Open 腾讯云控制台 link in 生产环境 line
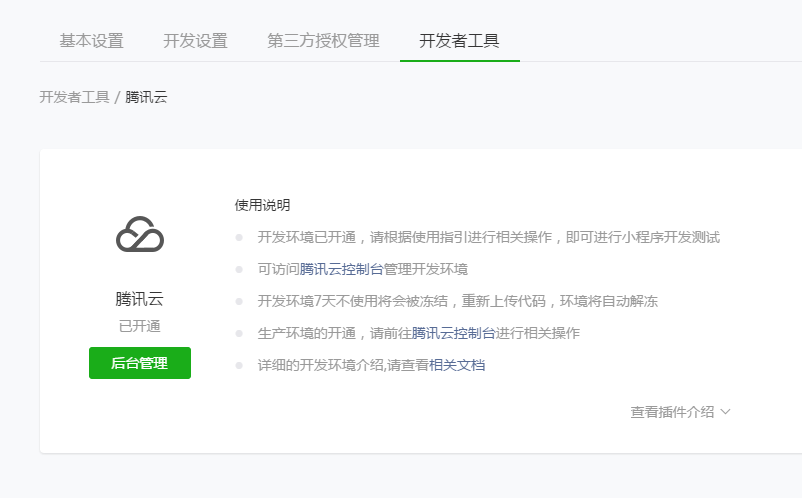This screenshot has width=802, height=498. (x=453, y=333)
